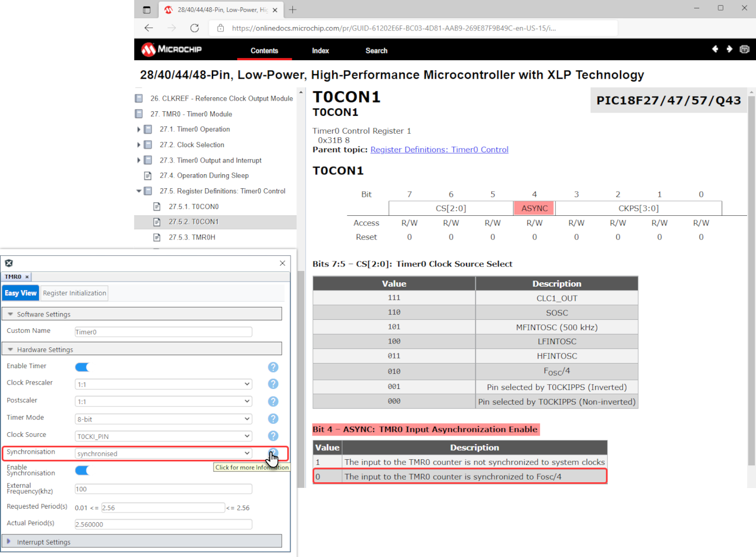Screen dimensions: 756x557
Task: Switch to Register Initialization tab
Action: click(74, 293)
